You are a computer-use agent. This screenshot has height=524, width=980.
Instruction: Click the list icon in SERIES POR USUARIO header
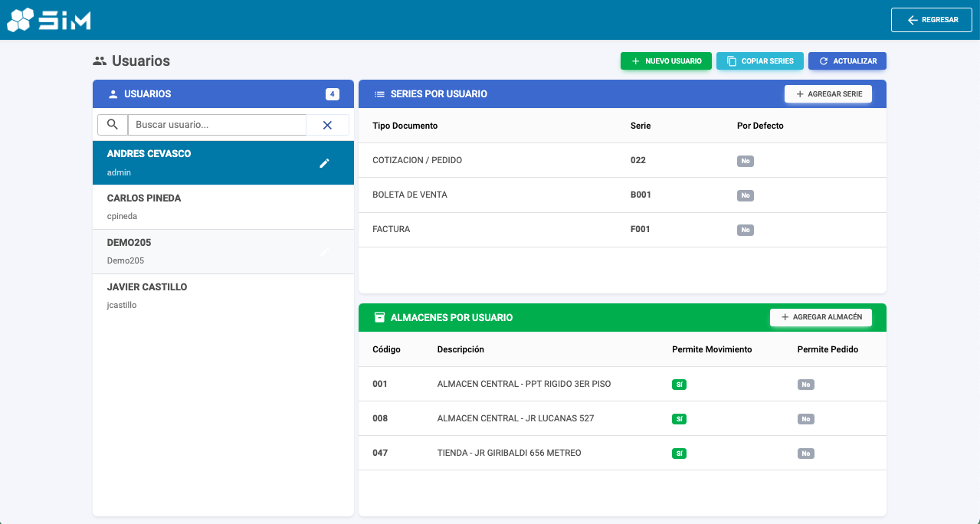coord(379,94)
